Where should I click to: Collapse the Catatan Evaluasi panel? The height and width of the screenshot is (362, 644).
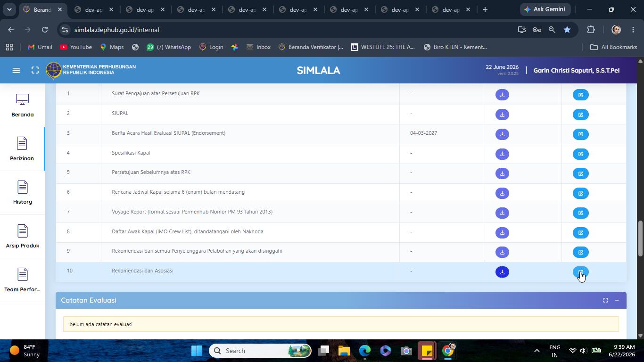[x=617, y=300]
